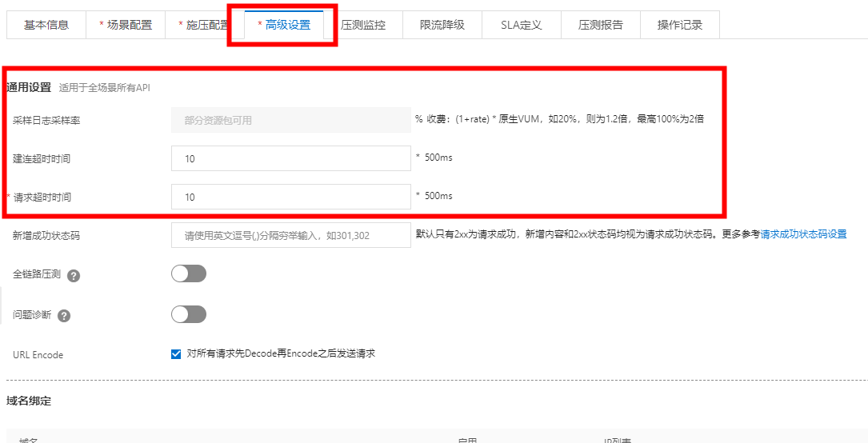Open the 操作记录 tab
Image resolution: width=868 pixels, height=443 pixels.
click(680, 25)
